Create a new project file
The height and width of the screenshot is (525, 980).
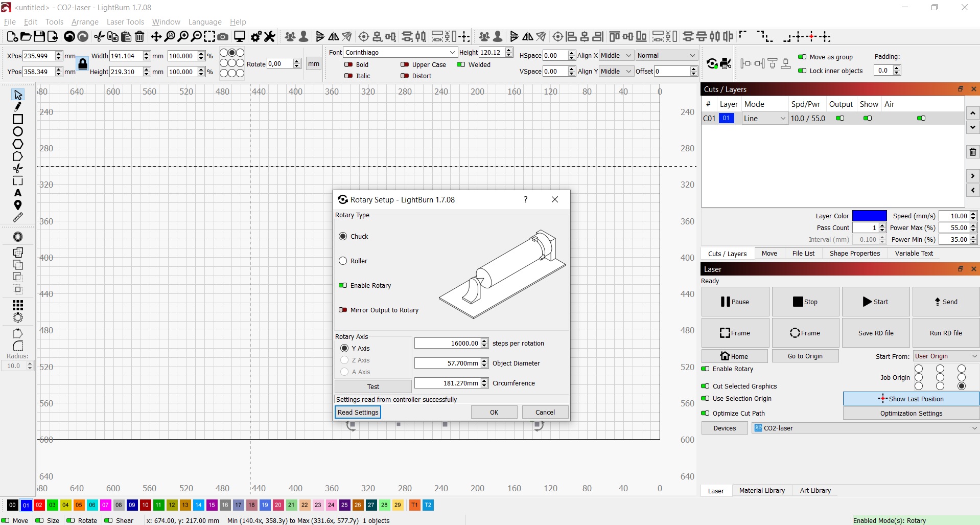[12, 37]
